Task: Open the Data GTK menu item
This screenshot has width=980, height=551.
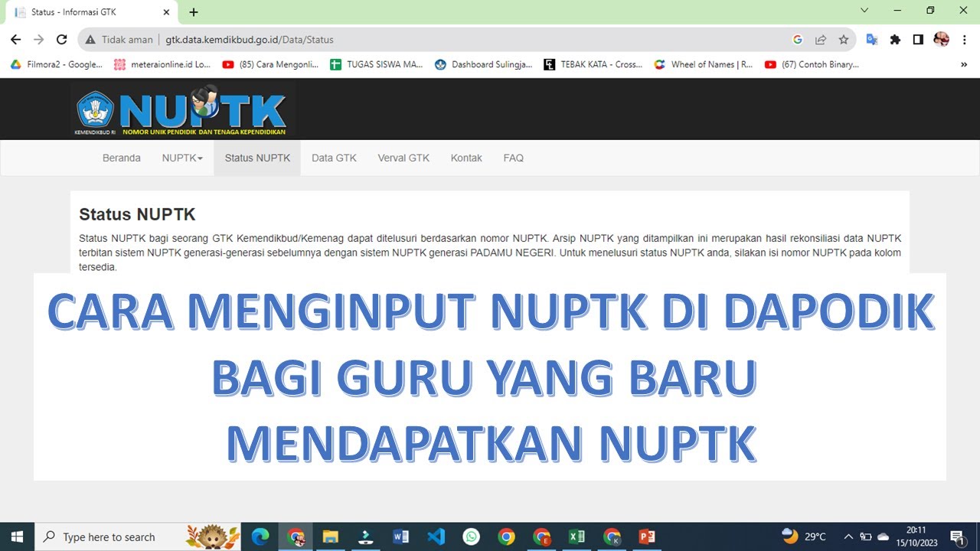Action: coord(334,158)
